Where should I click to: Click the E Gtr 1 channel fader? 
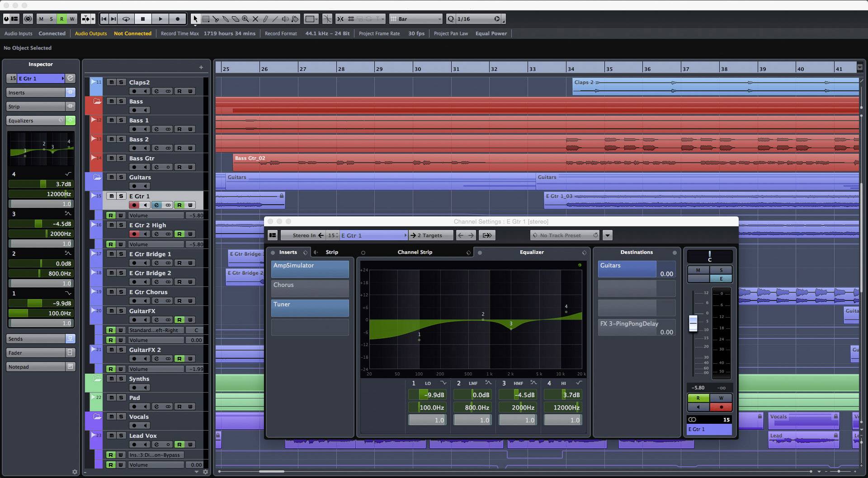(x=693, y=324)
